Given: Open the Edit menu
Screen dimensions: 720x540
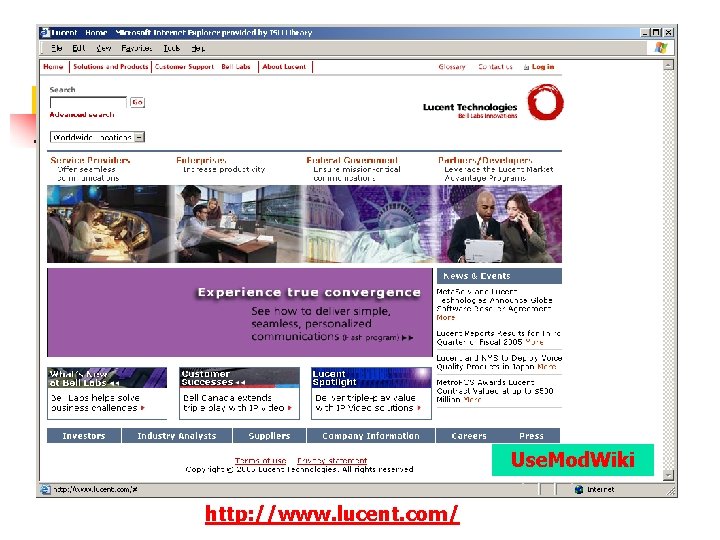Looking at the screenshot, I should (x=79, y=48).
